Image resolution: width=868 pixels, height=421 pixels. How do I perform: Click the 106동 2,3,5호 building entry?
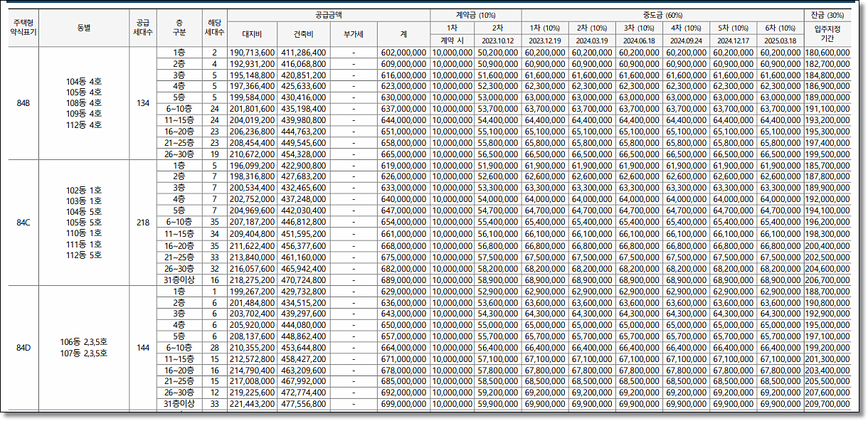tap(84, 342)
